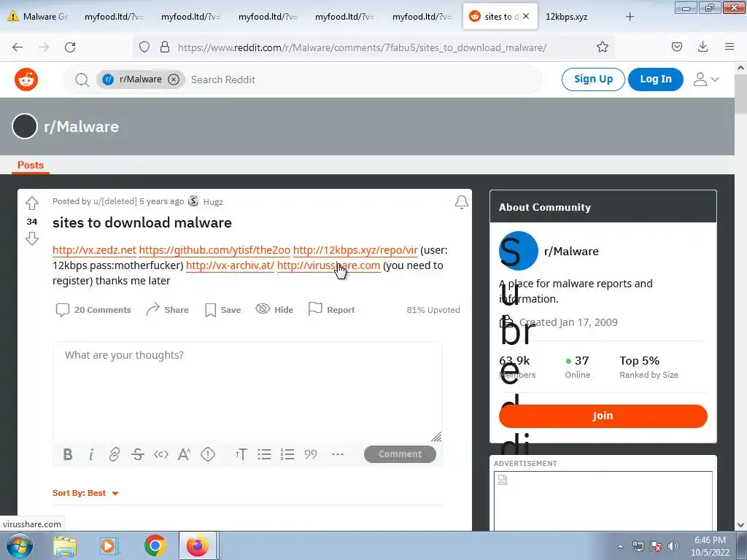
Task: Join the r/Malware community
Action: tap(603, 416)
